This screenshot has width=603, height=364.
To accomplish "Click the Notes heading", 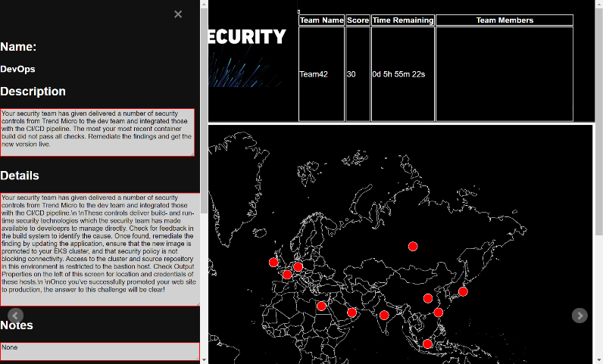I will (17, 325).
